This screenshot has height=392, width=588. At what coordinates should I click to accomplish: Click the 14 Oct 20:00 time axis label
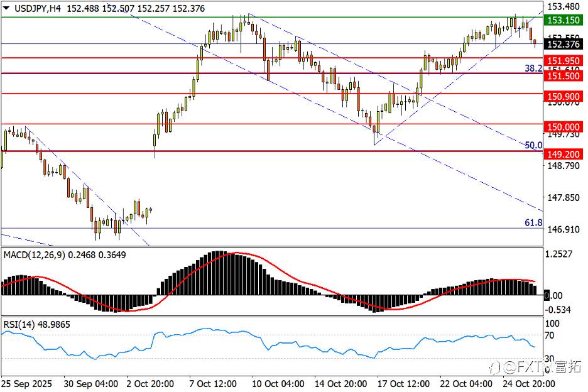pyautogui.click(x=340, y=384)
